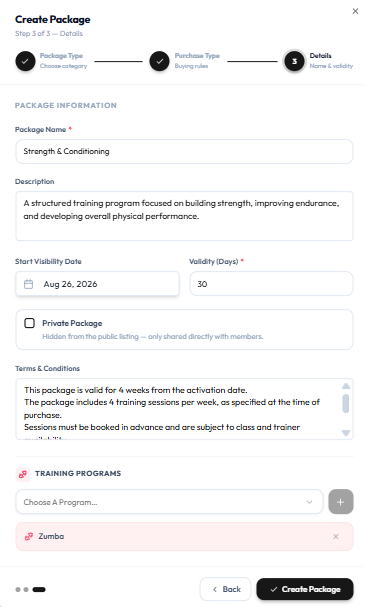365x607 pixels.
Task: Click the Zumba program icon
Action: [29, 537]
